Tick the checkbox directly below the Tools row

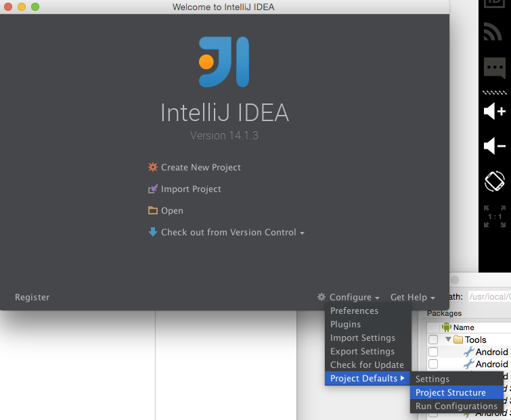coord(433,352)
